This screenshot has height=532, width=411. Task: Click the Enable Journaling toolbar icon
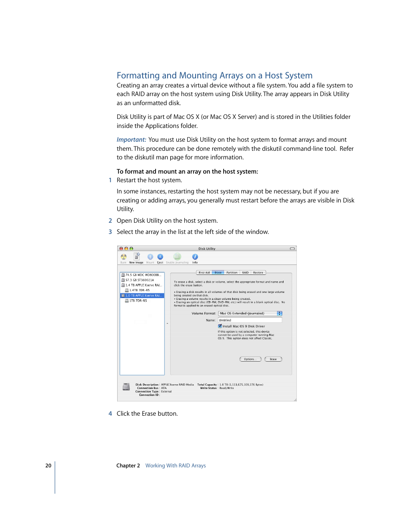coord(177,257)
